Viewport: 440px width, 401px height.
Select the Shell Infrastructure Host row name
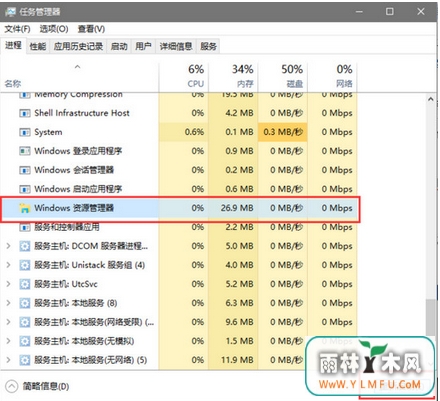coord(82,113)
